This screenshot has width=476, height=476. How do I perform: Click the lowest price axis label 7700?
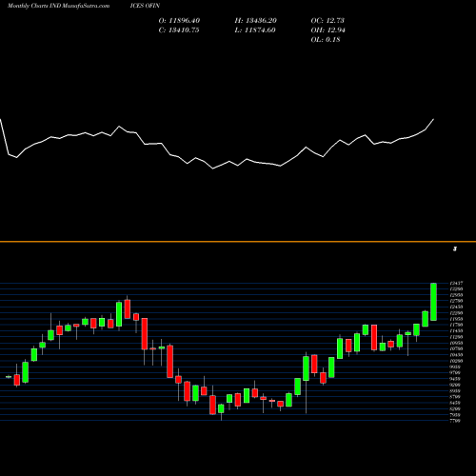pyautogui.click(x=455, y=421)
